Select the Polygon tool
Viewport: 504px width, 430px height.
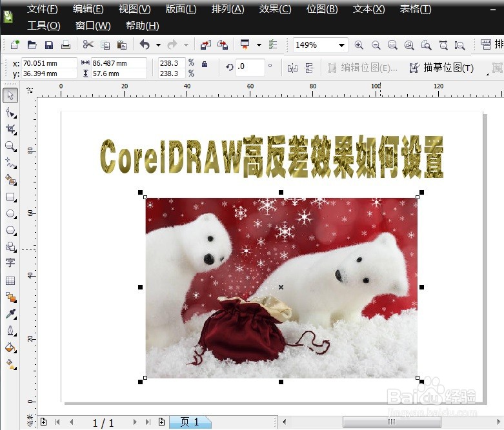10,231
